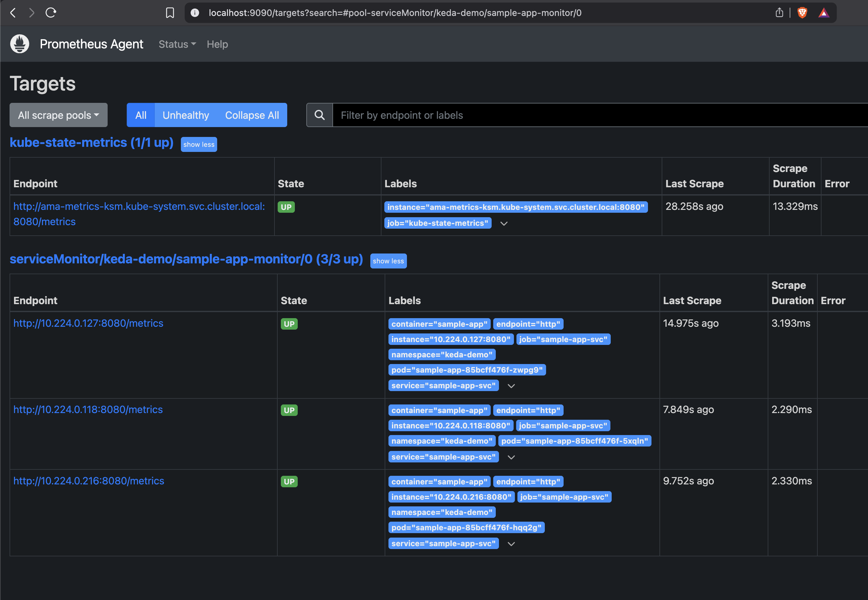Click label pod="sample-app-85bcff476f-hqq2g"

point(466,527)
